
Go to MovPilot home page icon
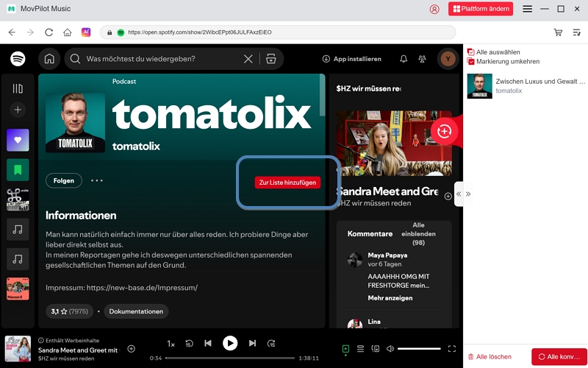coord(67,32)
